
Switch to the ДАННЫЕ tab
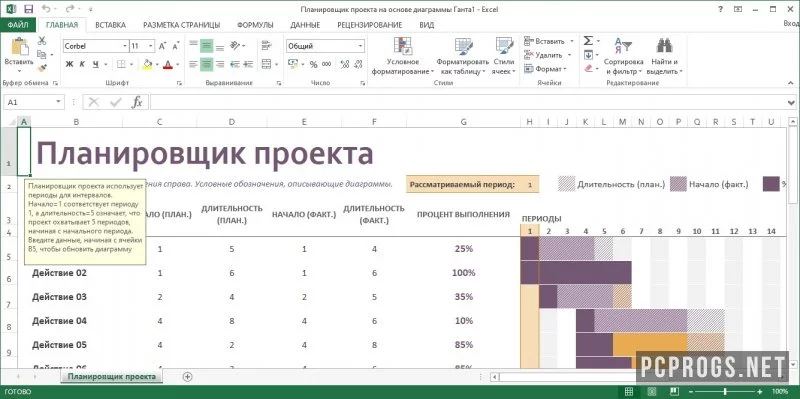pyautogui.click(x=305, y=24)
